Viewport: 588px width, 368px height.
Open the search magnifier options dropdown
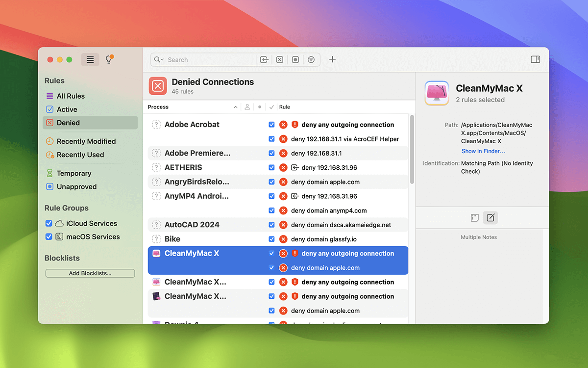tap(159, 59)
